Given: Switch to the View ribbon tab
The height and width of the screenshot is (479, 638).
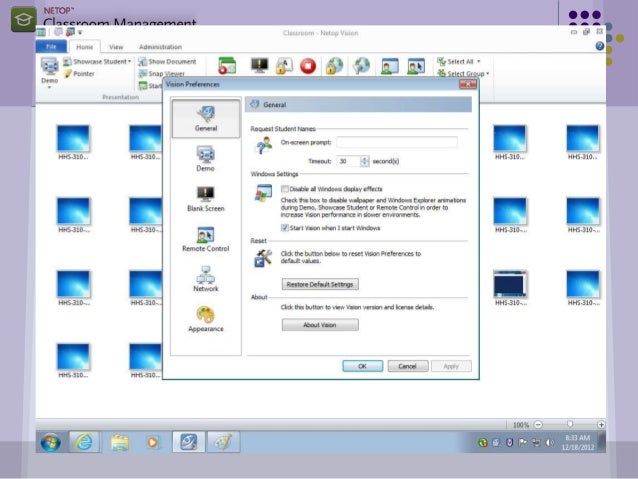Looking at the screenshot, I should tap(116, 47).
